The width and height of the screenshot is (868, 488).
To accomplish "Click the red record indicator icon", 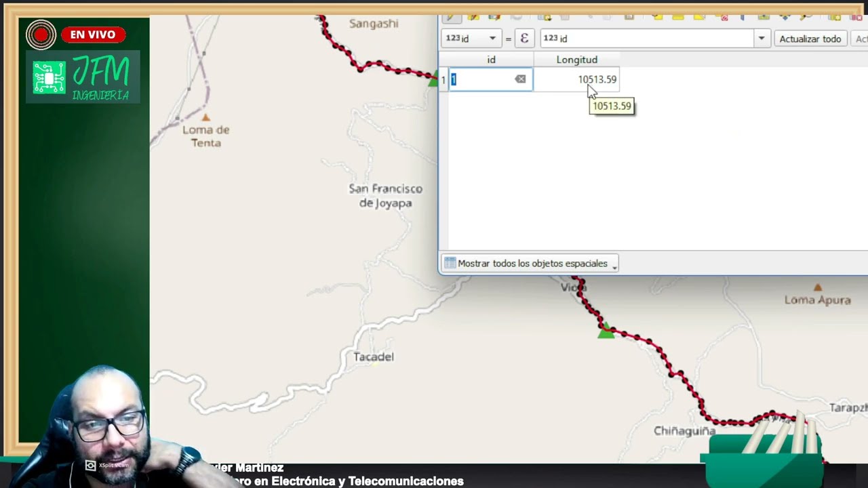I will click(x=41, y=35).
